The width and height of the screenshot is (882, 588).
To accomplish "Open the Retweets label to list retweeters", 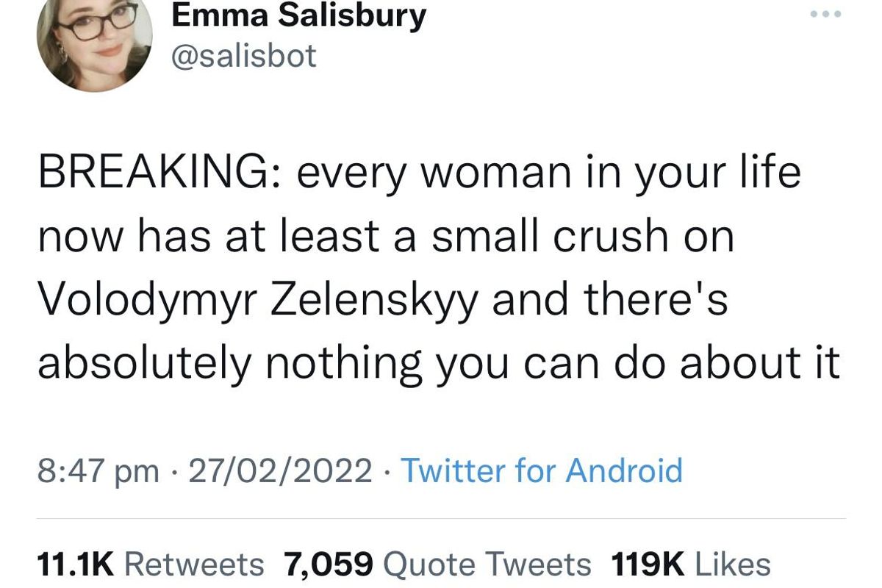I will coord(193,564).
